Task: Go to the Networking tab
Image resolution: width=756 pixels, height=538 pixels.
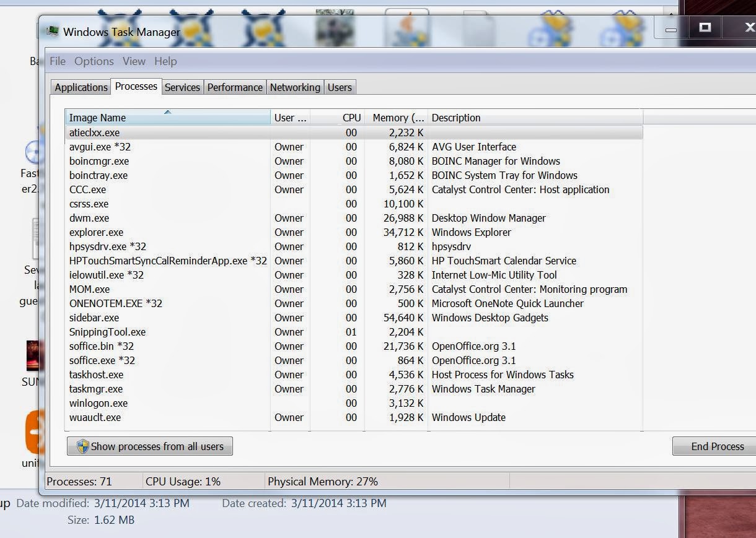Action: point(295,87)
